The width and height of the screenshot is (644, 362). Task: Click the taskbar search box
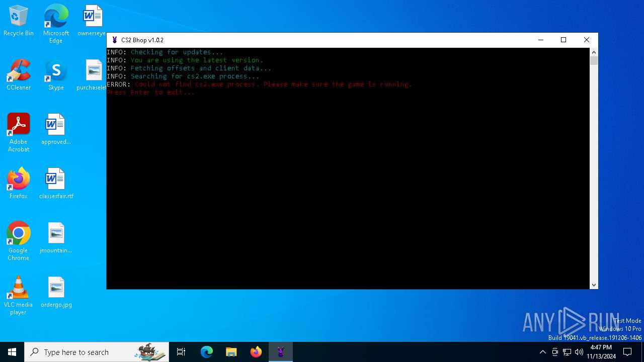97,352
